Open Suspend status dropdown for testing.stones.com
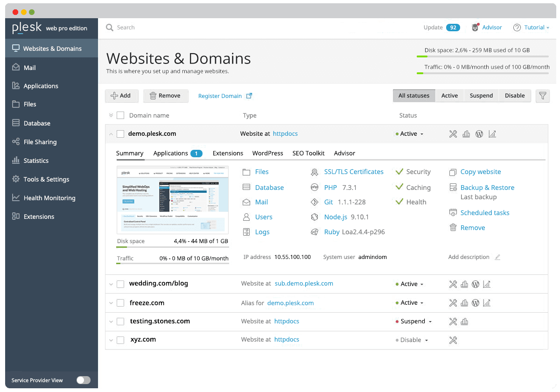 tap(413, 322)
